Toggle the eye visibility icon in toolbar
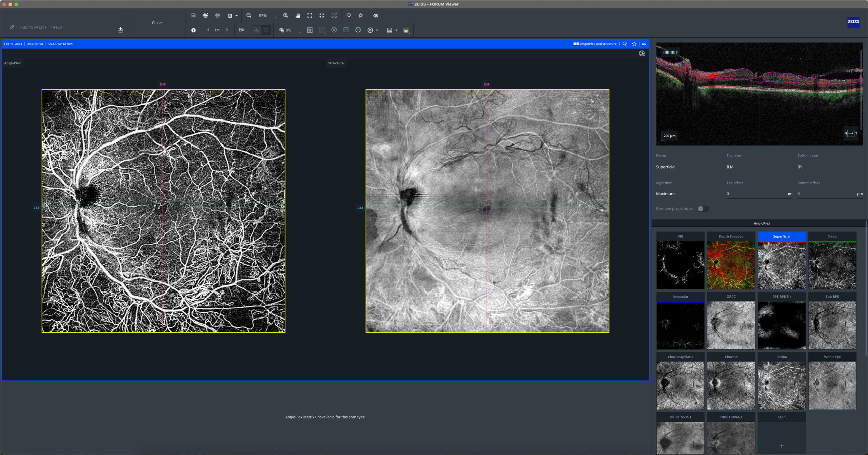This screenshot has width=868, height=455. (x=376, y=16)
